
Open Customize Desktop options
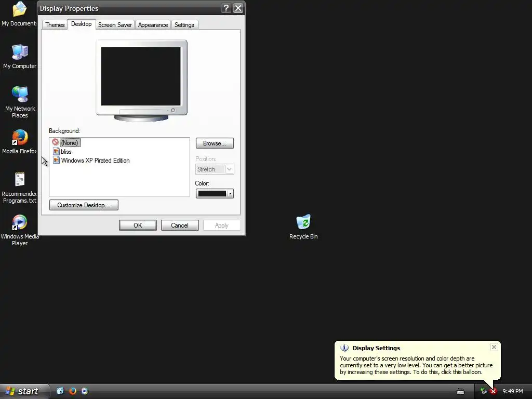coord(84,205)
